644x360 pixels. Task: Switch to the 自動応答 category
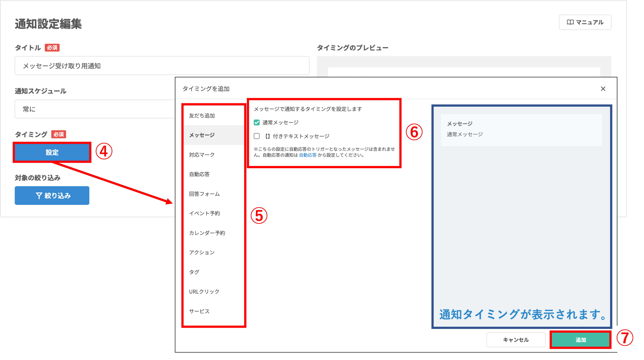pos(199,174)
